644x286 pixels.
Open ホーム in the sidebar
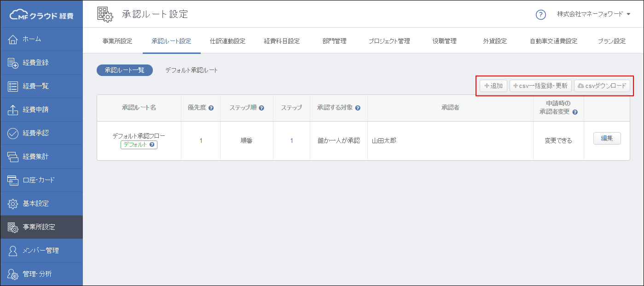pyautogui.click(x=41, y=39)
